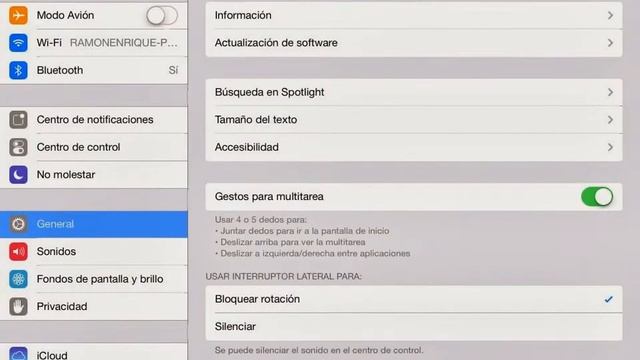Click the Búsqueda en Spotlight chevron

click(x=610, y=92)
